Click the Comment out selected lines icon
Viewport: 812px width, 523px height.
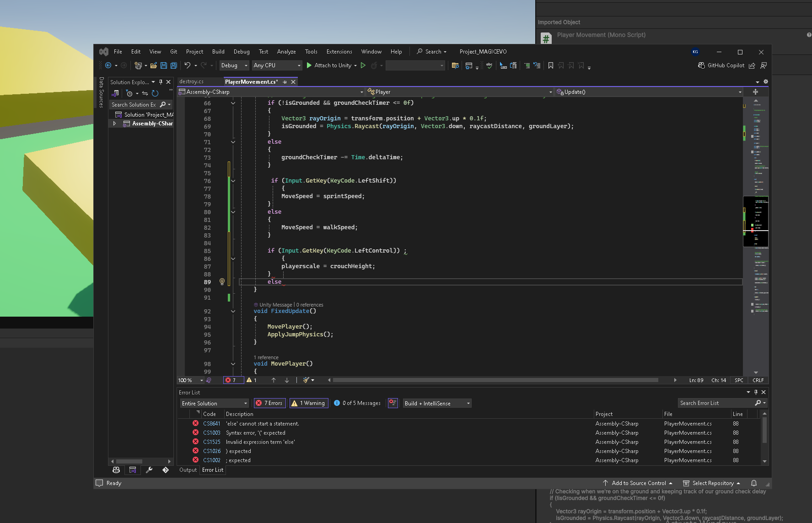527,65
